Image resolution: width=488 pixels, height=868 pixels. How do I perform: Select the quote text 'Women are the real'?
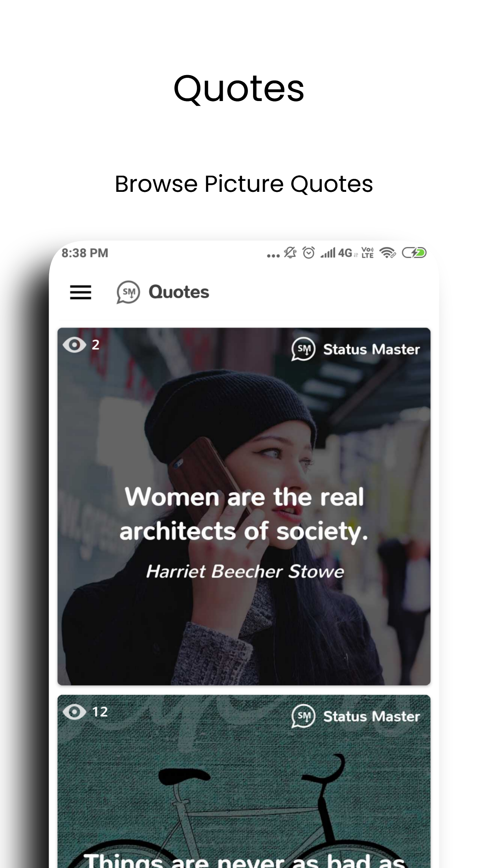244,497
